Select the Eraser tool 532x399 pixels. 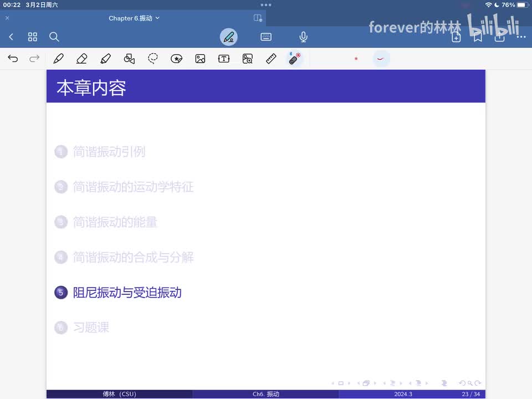click(82, 59)
